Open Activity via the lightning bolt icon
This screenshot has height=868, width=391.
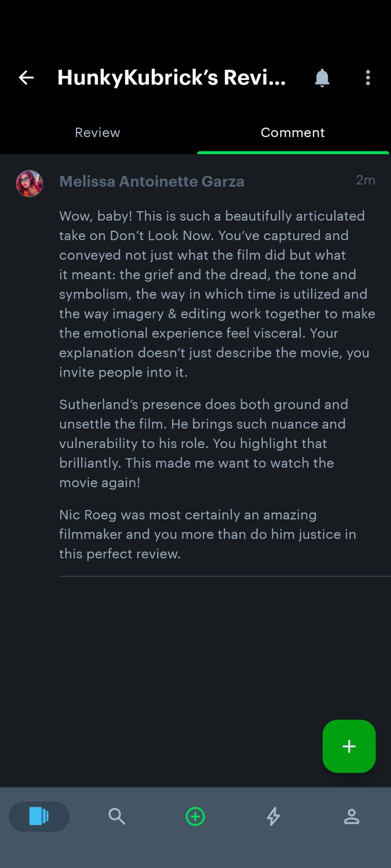[273, 816]
